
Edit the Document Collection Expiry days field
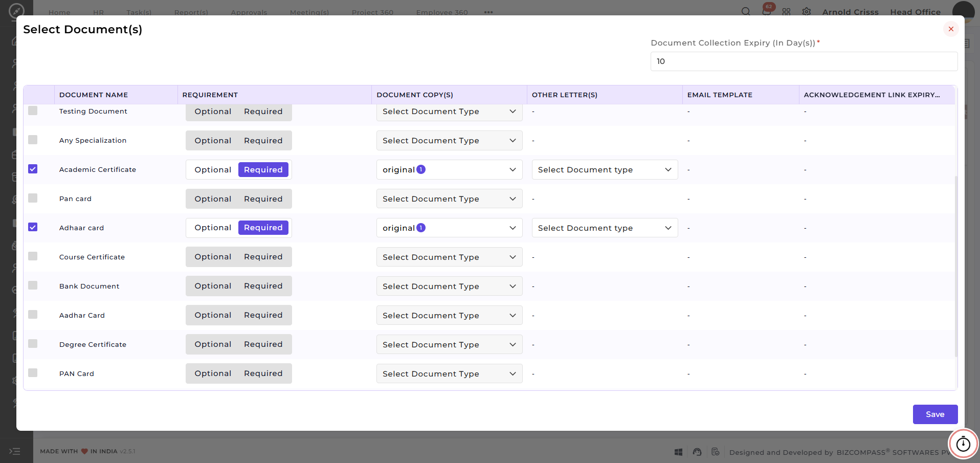pyautogui.click(x=804, y=61)
